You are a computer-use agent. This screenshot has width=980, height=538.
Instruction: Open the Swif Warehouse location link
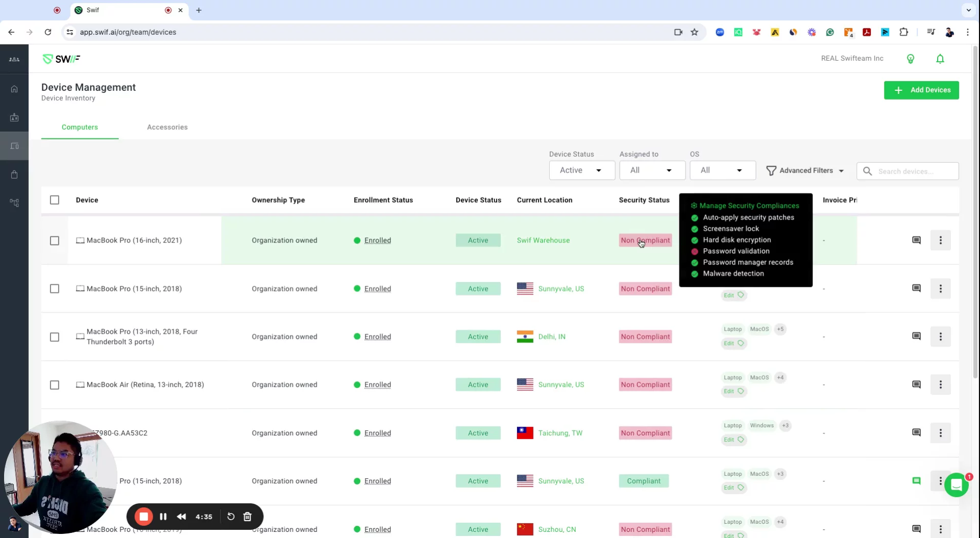click(x=543, y=240)
